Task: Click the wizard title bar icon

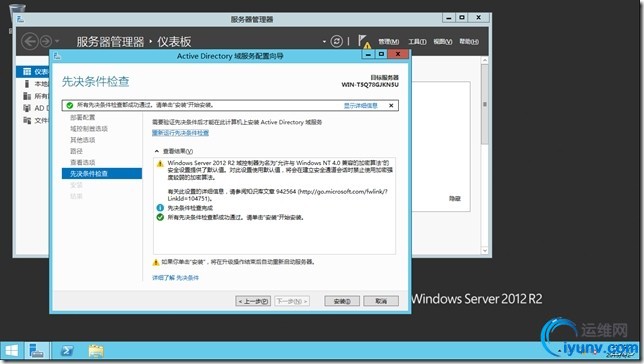Action: 57,56
